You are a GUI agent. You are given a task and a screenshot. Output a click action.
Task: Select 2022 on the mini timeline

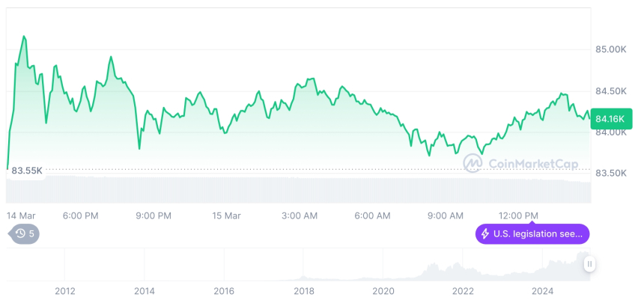463,291
